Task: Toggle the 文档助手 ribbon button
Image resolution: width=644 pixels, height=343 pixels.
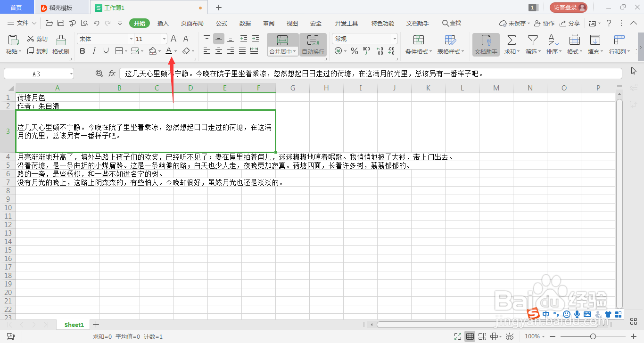Action: click(486, 45)
